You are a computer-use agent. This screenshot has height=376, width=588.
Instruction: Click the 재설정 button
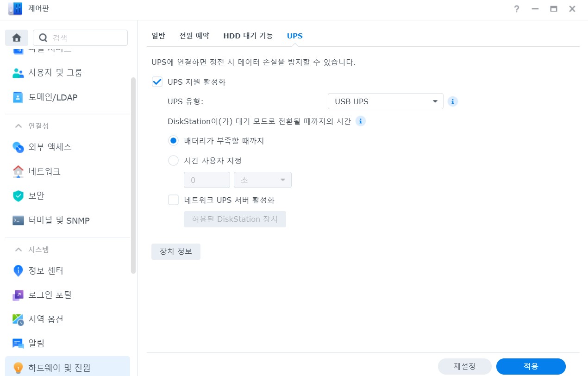(x=464, y=366)
